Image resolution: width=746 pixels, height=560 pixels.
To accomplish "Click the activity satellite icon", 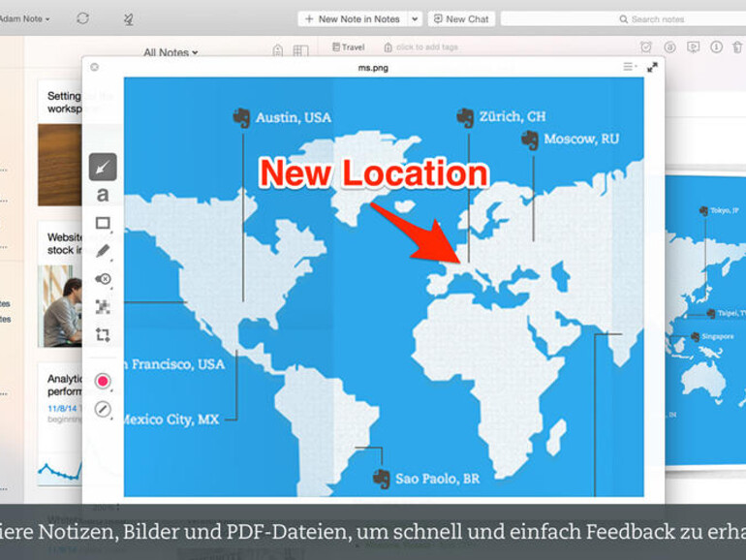I will pos(129,19).
